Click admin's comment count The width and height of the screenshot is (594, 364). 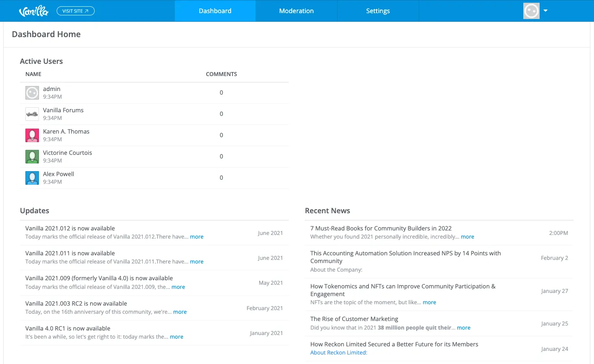pyautogui.click(x=222, y=93)
